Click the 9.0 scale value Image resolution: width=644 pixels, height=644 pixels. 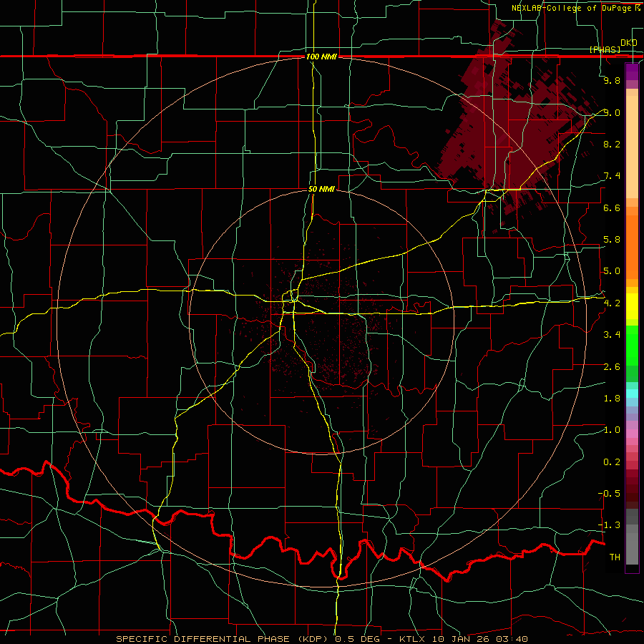tap(612, 112)
